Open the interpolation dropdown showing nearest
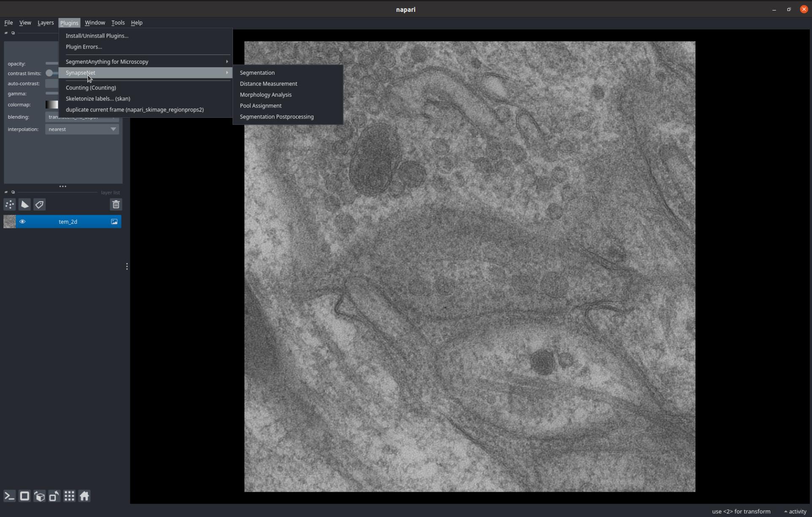The width and height of the screenshot is (812, 517). tap(82, 129)
